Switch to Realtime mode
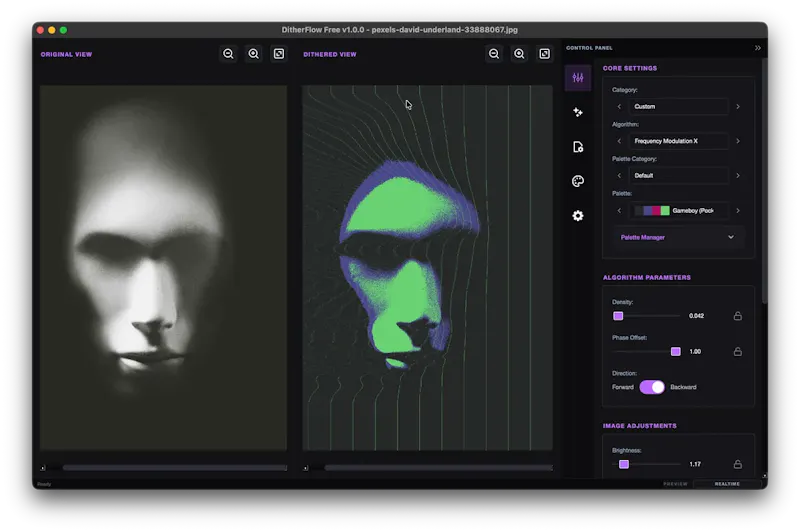Screen dimensions: 800x532 727,484
